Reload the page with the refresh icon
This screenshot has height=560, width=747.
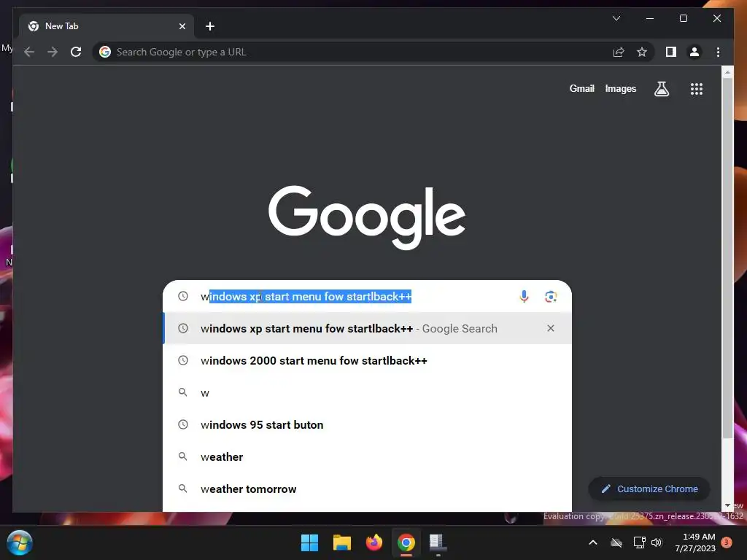76,52
